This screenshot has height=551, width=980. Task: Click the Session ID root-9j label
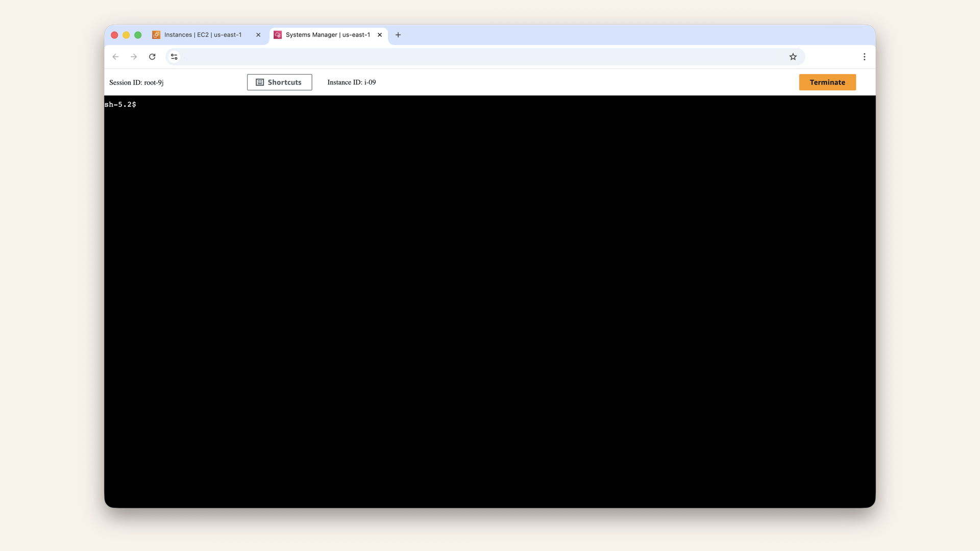136,82
